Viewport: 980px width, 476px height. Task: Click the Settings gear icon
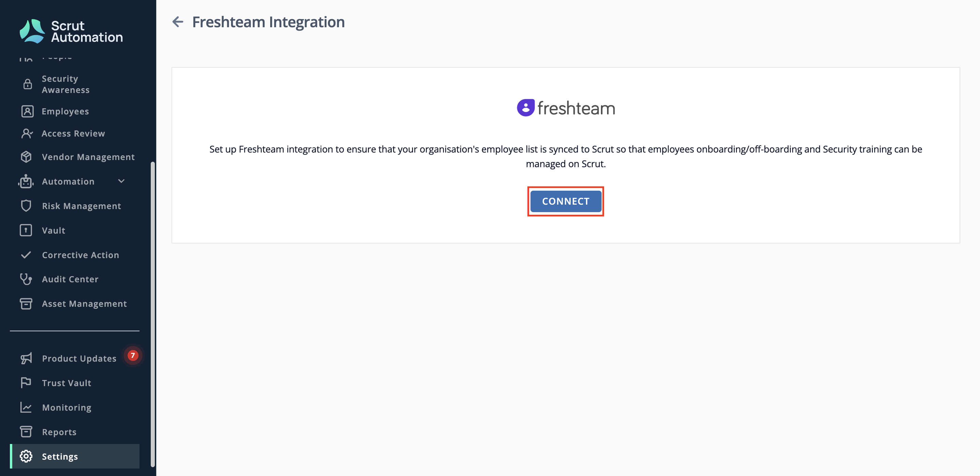(x=26, y=456)
